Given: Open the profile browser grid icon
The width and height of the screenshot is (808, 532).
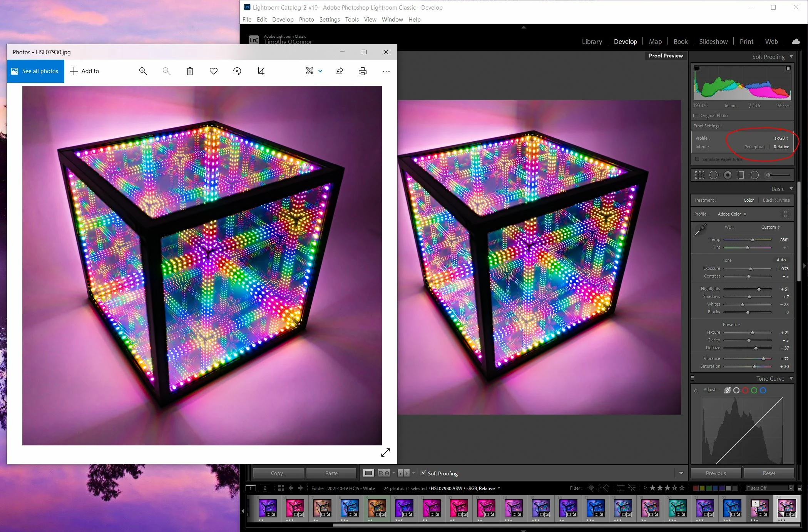Looking at the screenshot, I should 785,214.
